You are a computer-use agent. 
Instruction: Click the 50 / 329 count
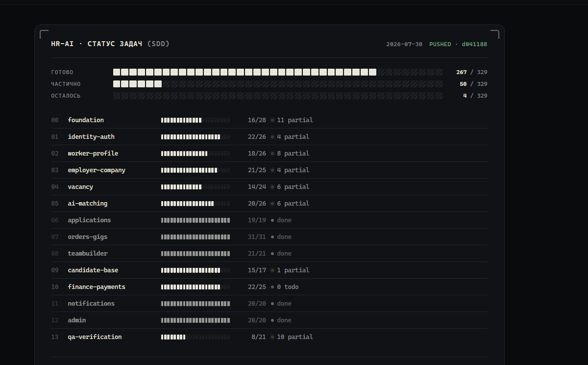[473, 84]
